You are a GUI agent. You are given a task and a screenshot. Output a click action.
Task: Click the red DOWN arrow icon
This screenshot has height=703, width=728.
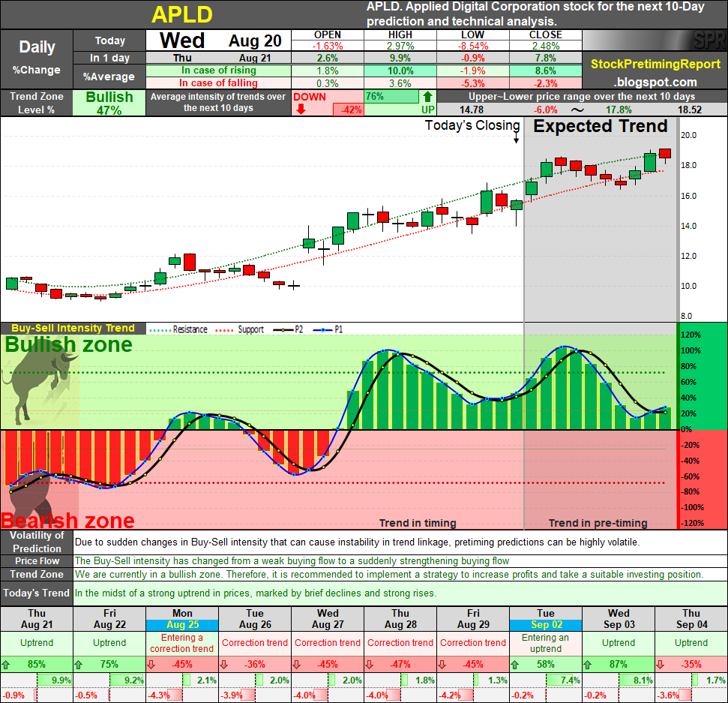click(301, 110)
